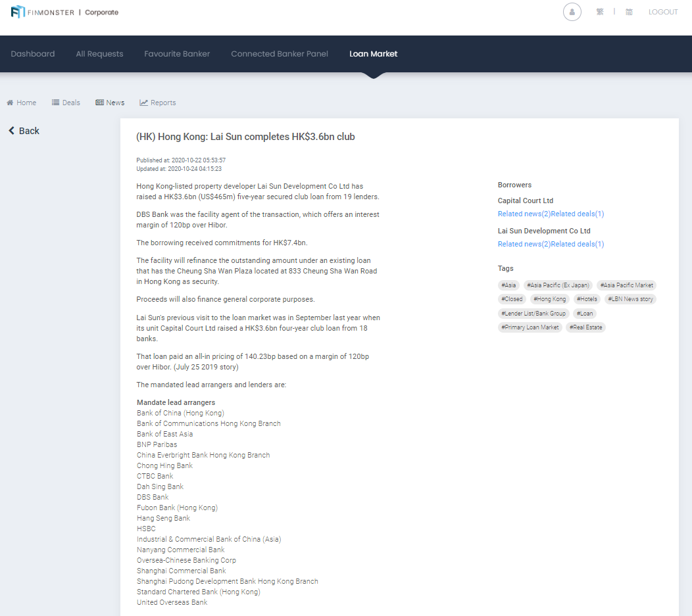Click Industrial & Commercial Bank of China (Asia)
Viewport: 692px width, 616px height.
209,539
